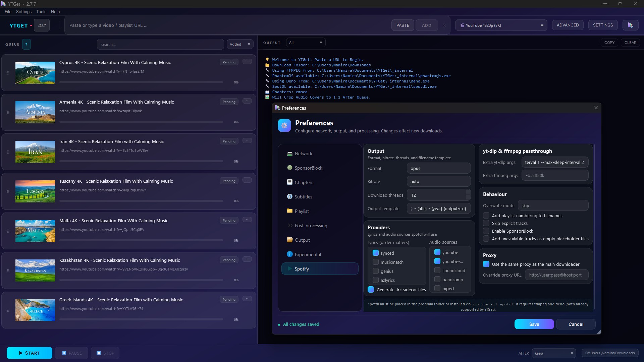Click the Chapters list icon
This screenshot has width=644, height=362.
(290, 182)
